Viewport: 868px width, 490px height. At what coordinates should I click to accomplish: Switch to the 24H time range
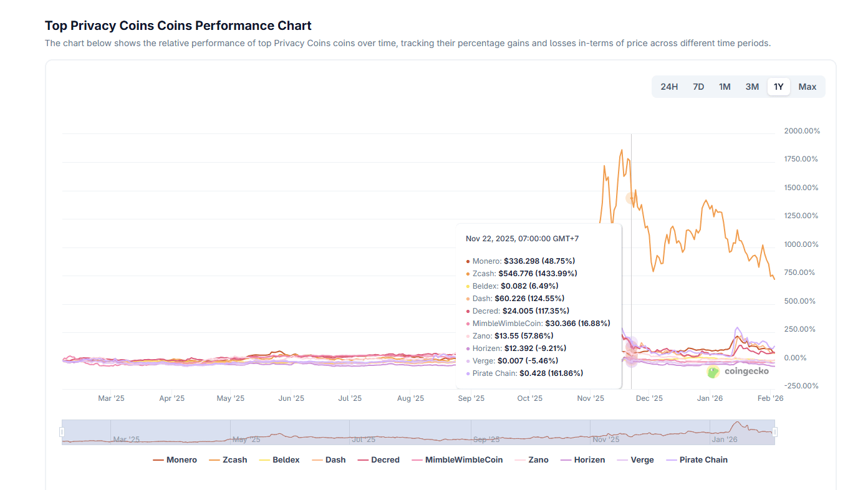point(669,87)
